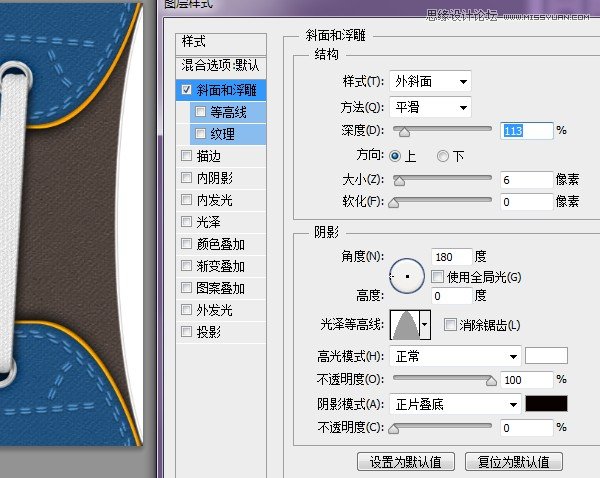Select the 描边 style label
The image size is (600, 478).
pyautogui.click(x=209, y=156)
